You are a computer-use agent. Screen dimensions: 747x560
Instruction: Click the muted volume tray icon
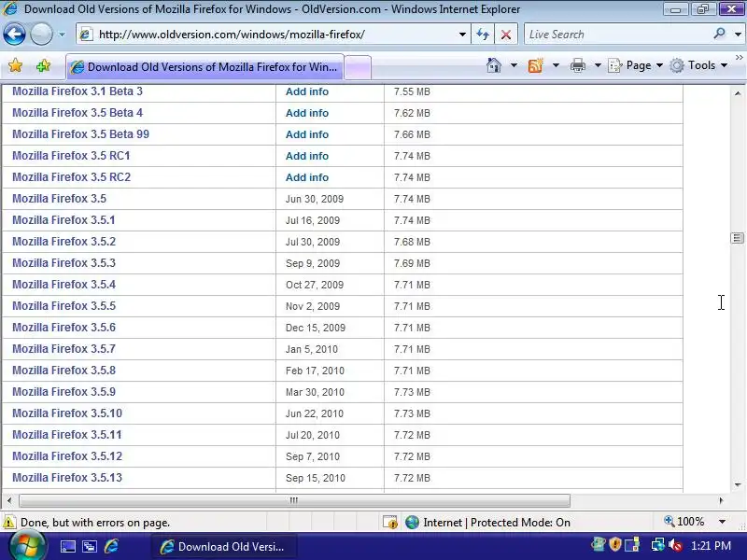coord(674,545)
